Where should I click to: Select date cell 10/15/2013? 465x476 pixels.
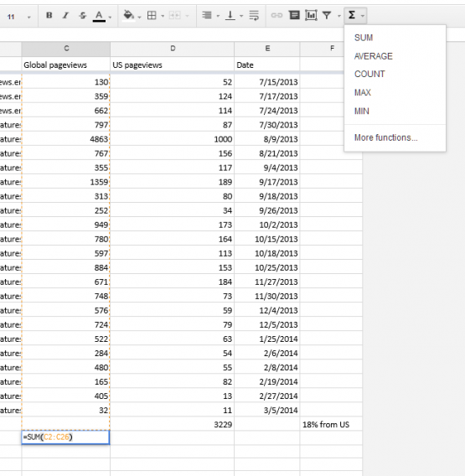[x=267, y=239]
